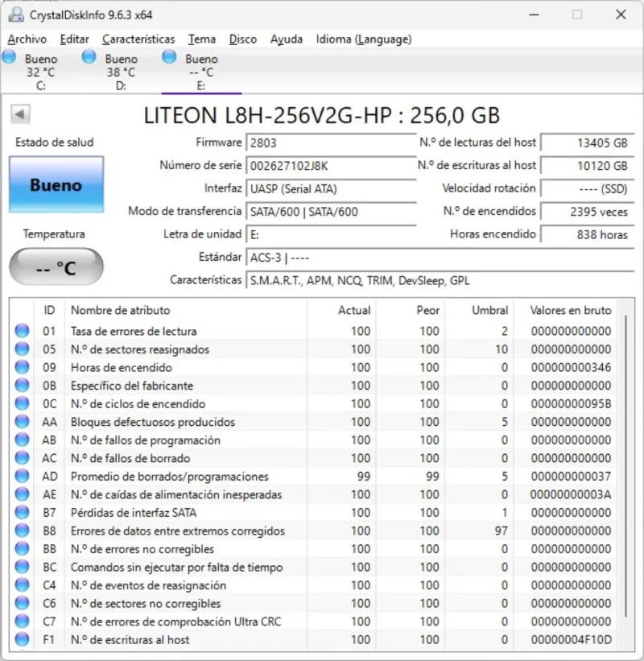Click the previous disk arrow button
The image size is (644, 661).
pyautogui.click(x=20, y=114)
